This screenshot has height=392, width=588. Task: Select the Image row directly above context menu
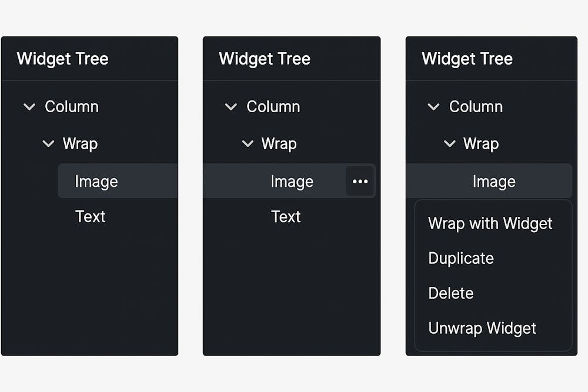(x=494, y=182)
